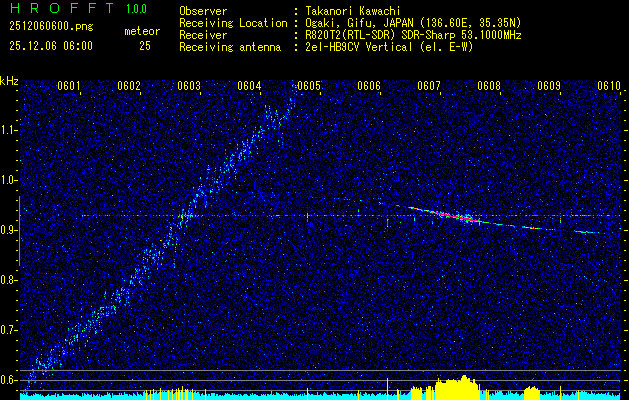The image size is (629, 400).
Task: Click the Receiving antenna field label
Action: [x=230, y=47]
